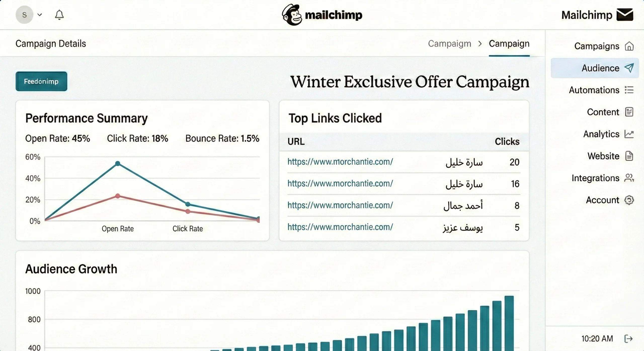Click the Campaigns home icon
The width and height of the screenshot is (644, 351).
(629, 46)
